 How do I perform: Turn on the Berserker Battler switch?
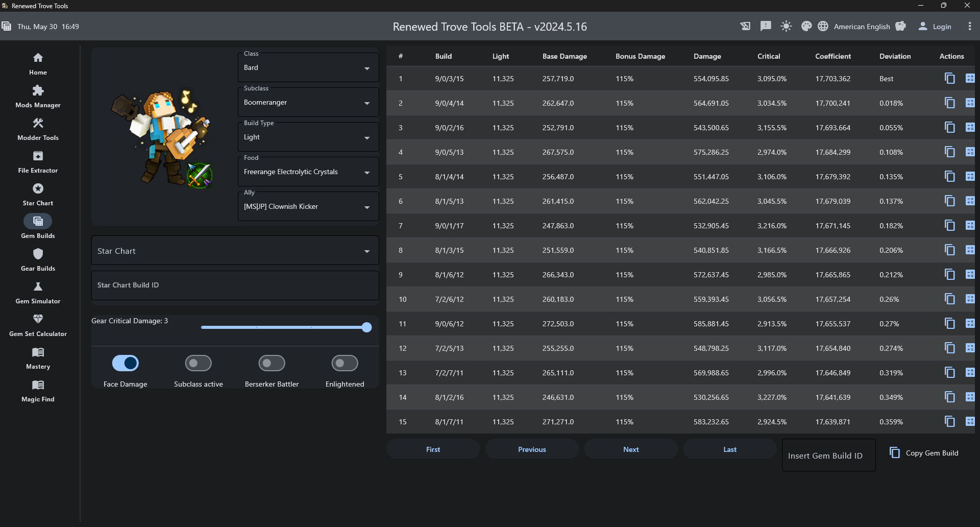pyautogui.click(x=272, y=363)
